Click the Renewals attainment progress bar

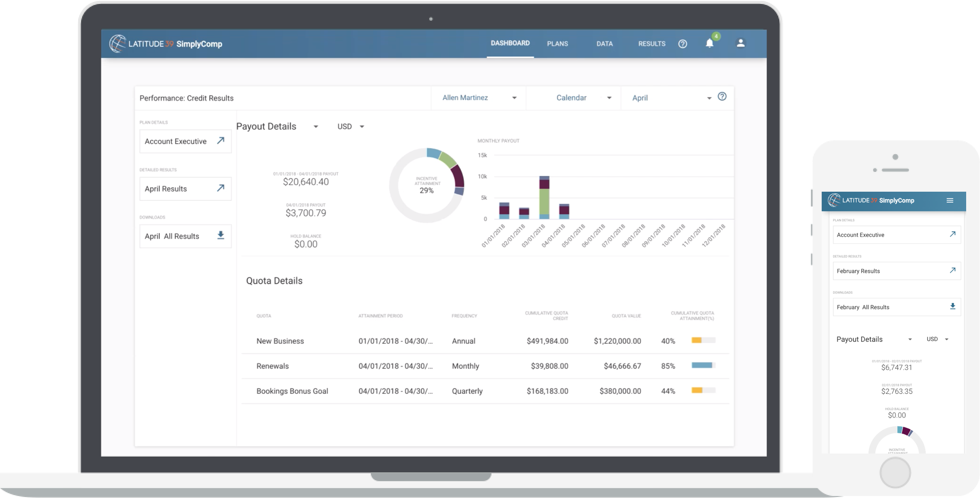point(703,366)
